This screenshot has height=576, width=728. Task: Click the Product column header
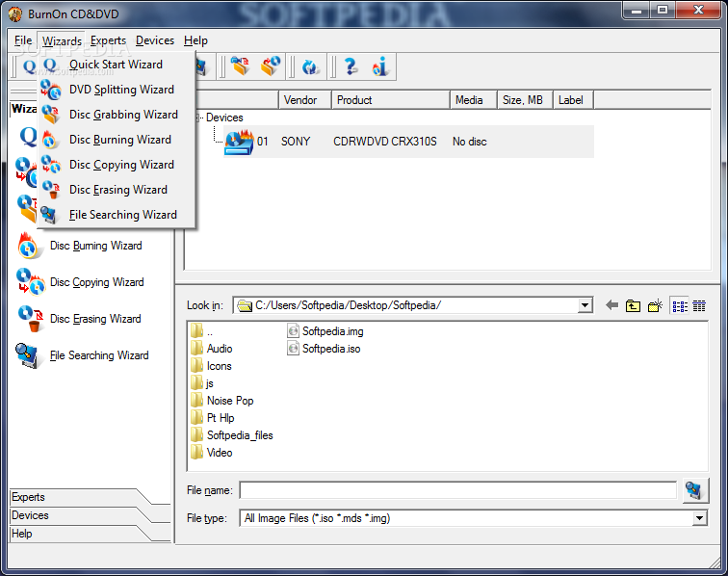pyautogui.click(x=390, y=100)
